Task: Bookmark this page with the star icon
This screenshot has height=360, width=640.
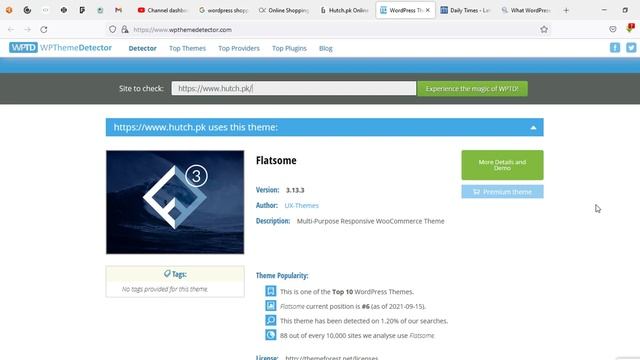Action: [544, 29]
